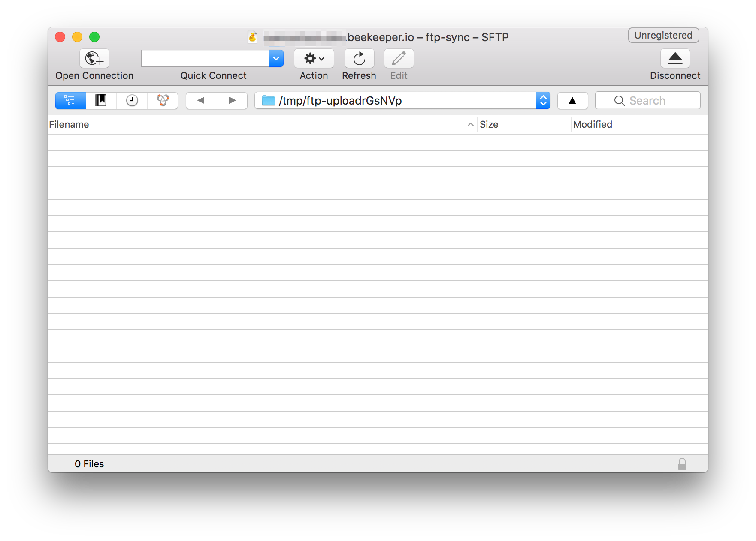This screenshot has height=541, width=756.
Task: Navigate forward with the right arrow
Action: 232,101
